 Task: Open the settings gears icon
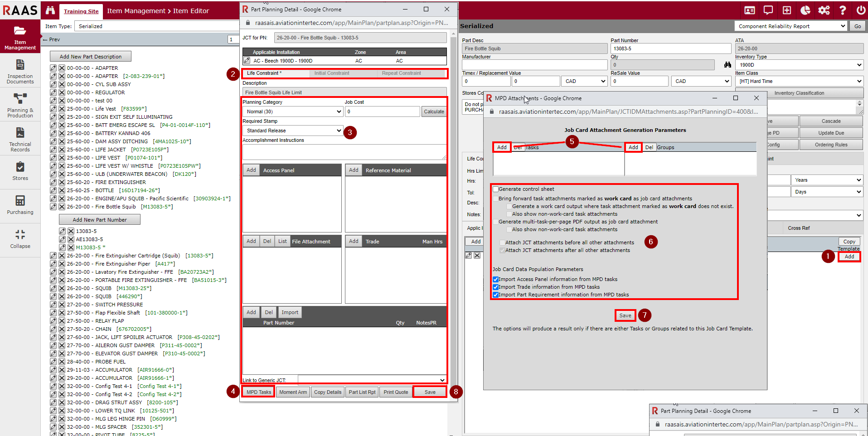[x=824, y=10]
